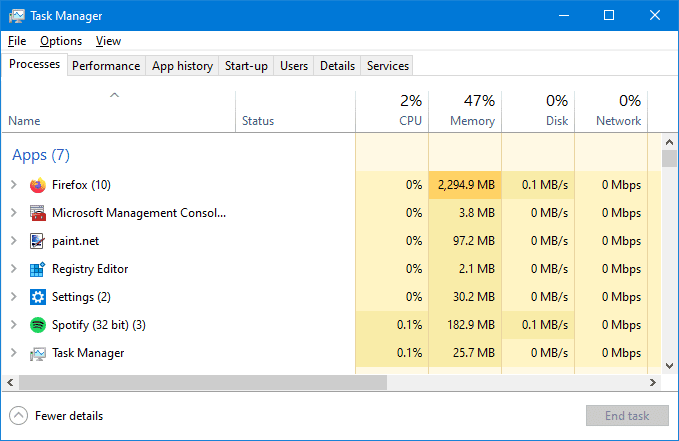679x441 pixels.
Task: Expand the paint.net process row
Action: (14, 241)
